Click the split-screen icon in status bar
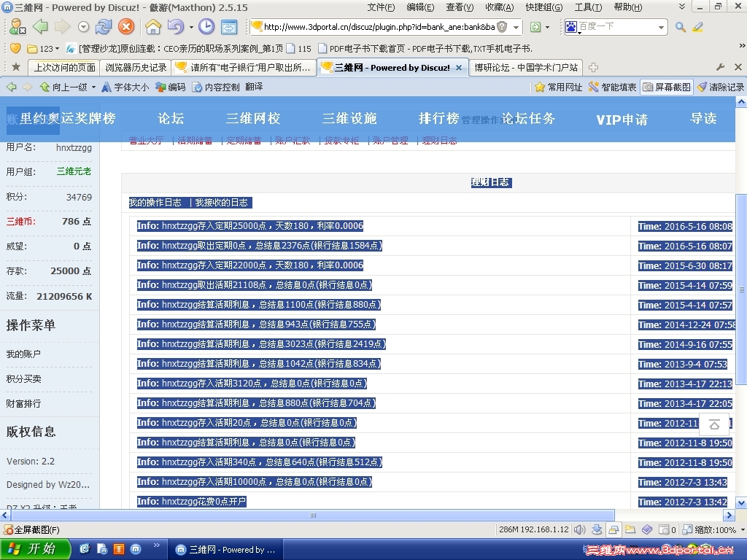The width and height of the screenshot is (747, 560). point(614,529)
